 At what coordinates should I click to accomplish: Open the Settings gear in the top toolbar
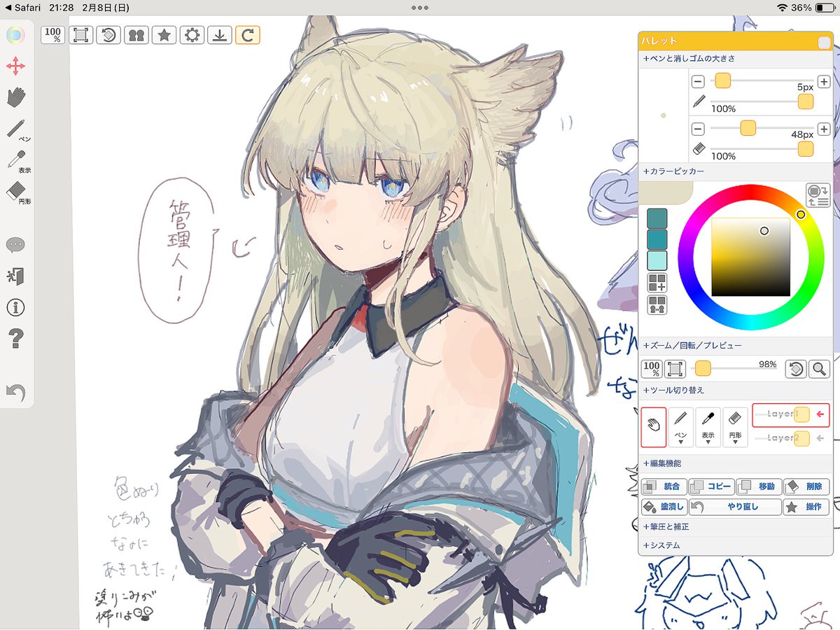tap(192, 34)
